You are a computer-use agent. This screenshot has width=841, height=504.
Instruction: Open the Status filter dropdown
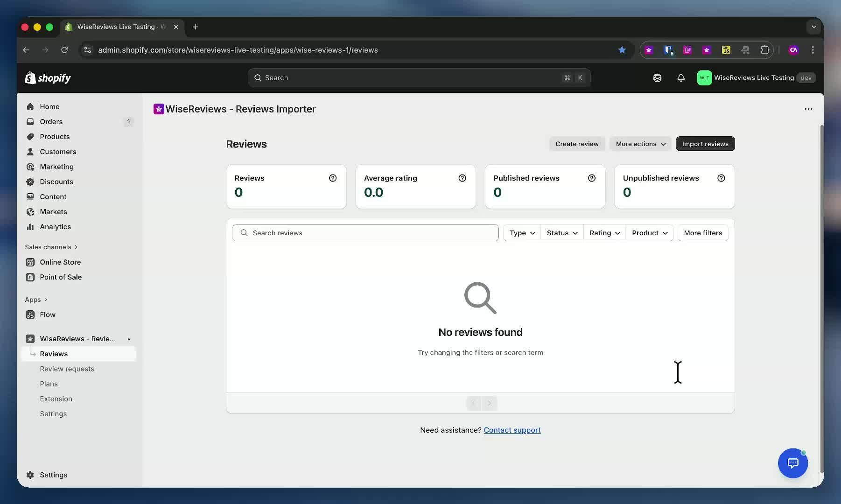pos(562,233)
